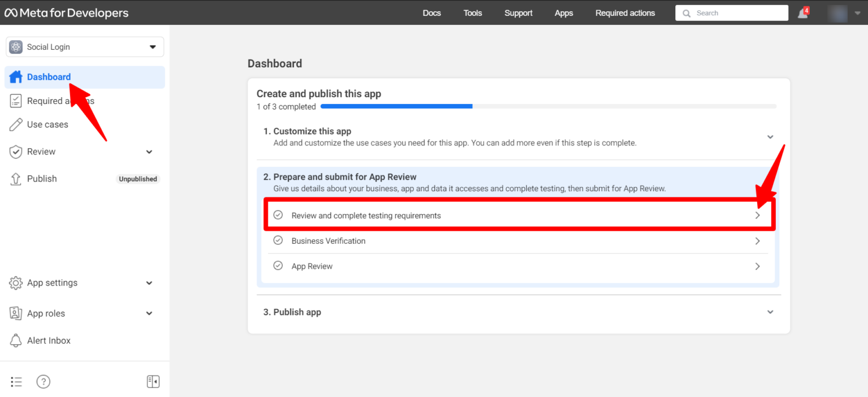Expand the Customize this app section

point(770,137)
